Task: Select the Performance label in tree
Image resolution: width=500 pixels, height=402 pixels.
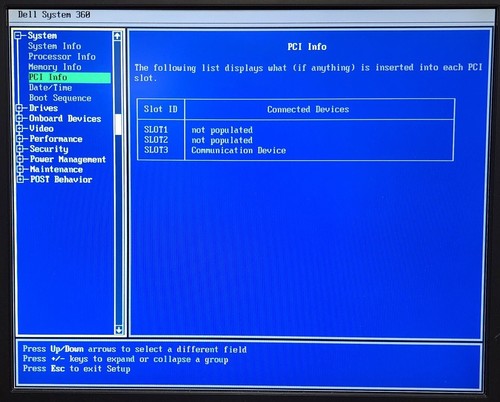Action: [x=56, y=139]
